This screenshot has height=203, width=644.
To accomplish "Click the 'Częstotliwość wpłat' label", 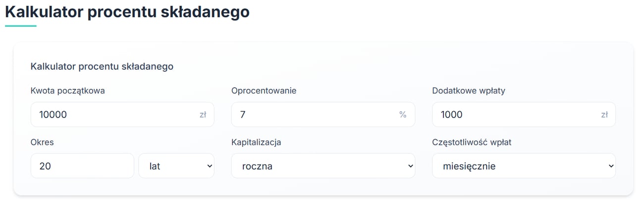I will [x=472, y=142].
